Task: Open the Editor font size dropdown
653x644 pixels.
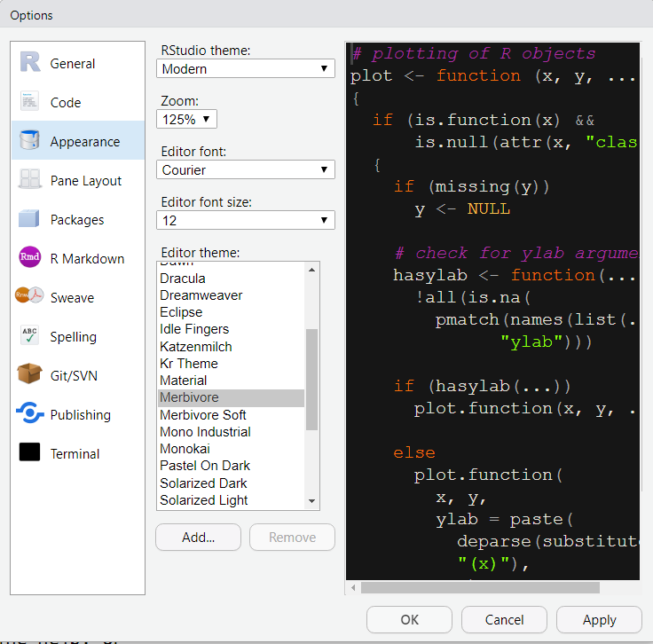Action: pyautogui.click(x=246, y=220)
